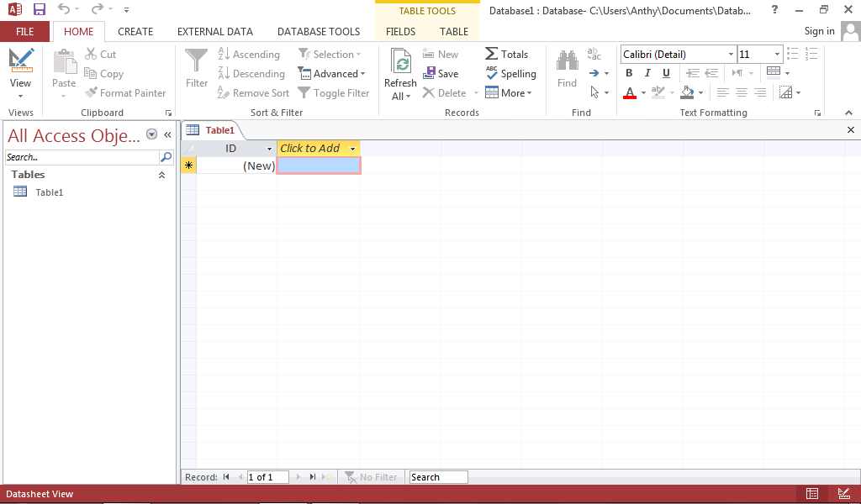Toggle bold formatting
Screen dimensions: 861x504
click(628, 73)
